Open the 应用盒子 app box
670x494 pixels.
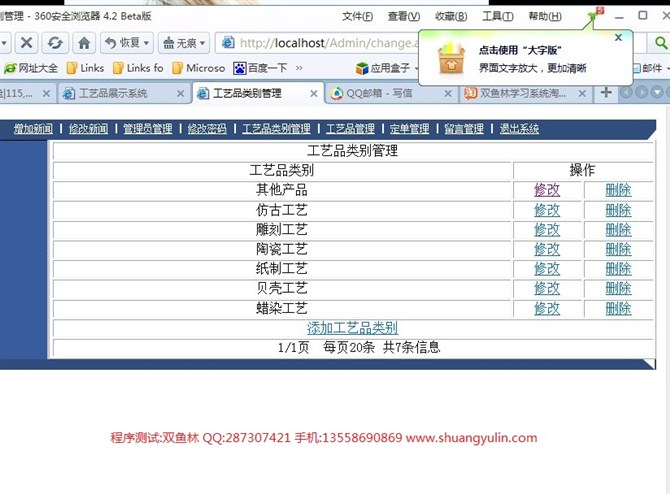click(x=383, y=68)
